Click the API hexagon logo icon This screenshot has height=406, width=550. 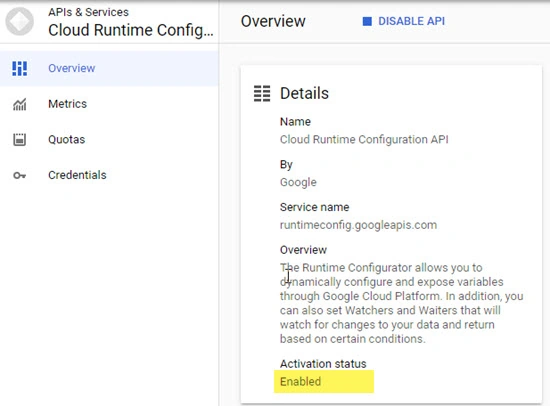(x=20, y=21)
